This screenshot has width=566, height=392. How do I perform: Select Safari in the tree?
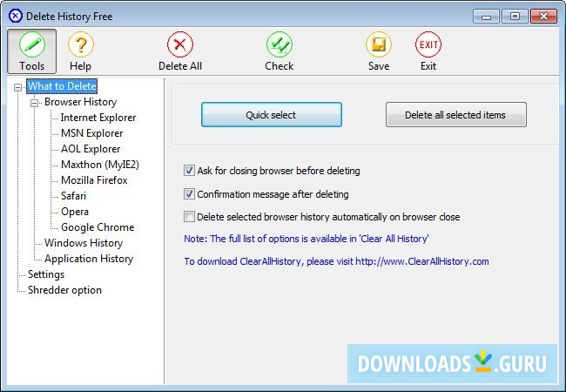[x=74, y=196]
